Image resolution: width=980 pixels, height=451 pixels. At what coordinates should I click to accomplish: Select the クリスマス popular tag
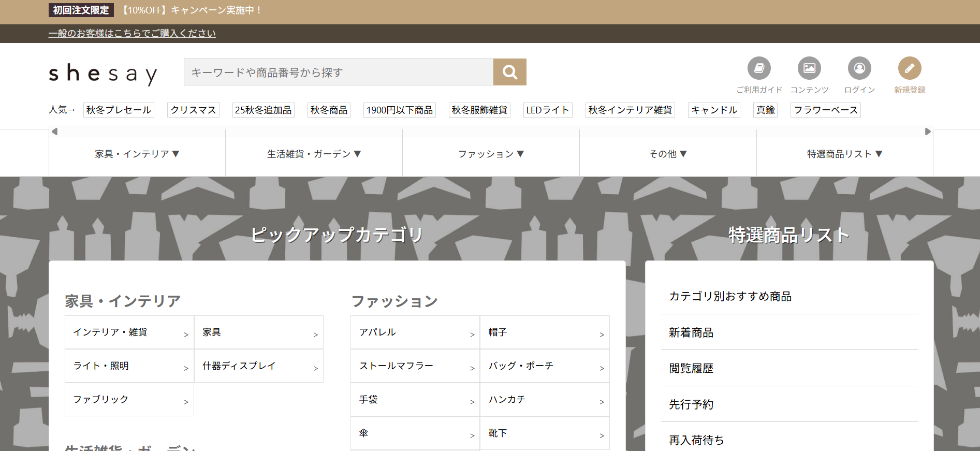coord(193,110)
